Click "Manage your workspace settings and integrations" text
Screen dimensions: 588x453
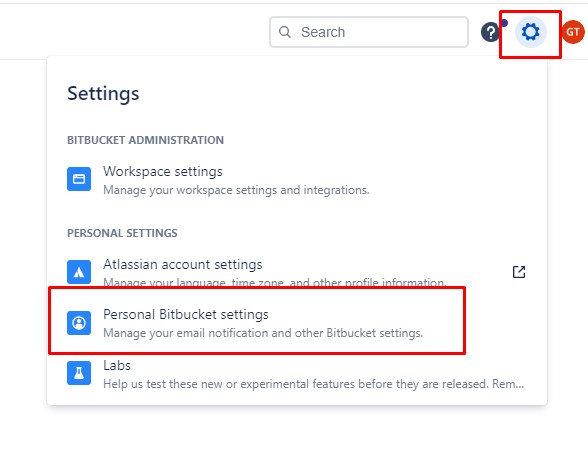point(236,190)
